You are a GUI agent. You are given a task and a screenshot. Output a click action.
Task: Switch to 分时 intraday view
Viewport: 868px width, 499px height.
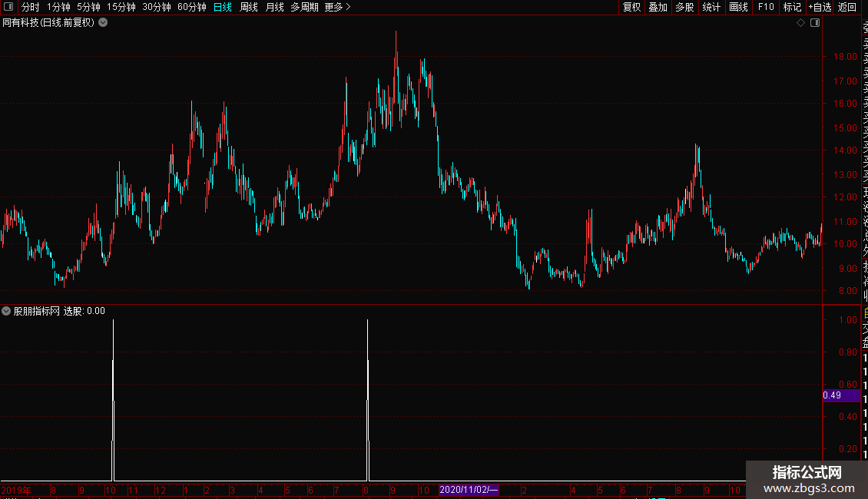pos(31,7)
